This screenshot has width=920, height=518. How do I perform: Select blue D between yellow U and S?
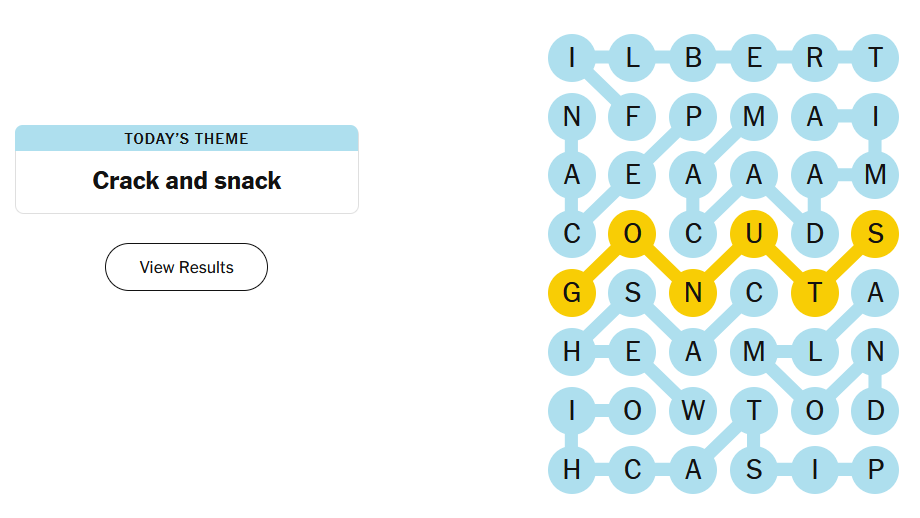(x=814, y=234)
